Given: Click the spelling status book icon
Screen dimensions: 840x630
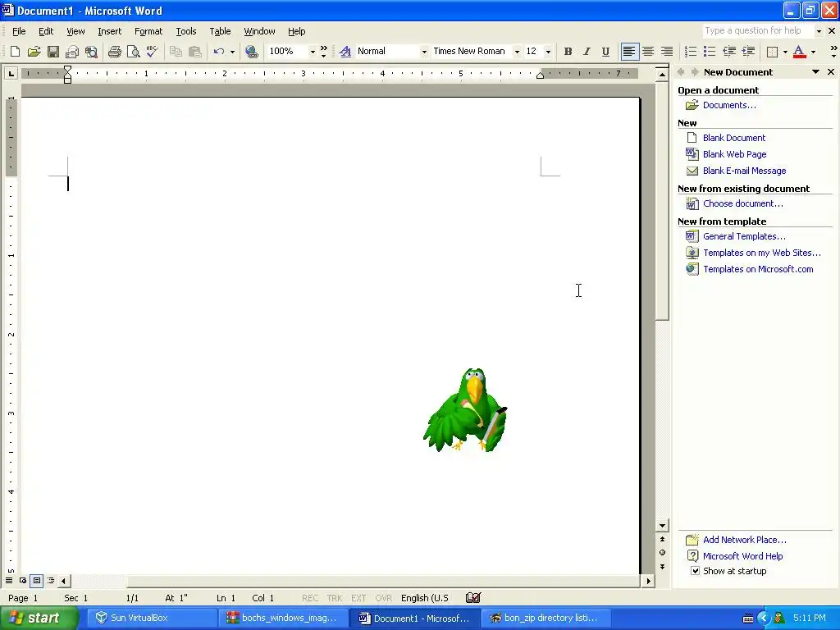Looking at the screenshot, I should 473,597.
